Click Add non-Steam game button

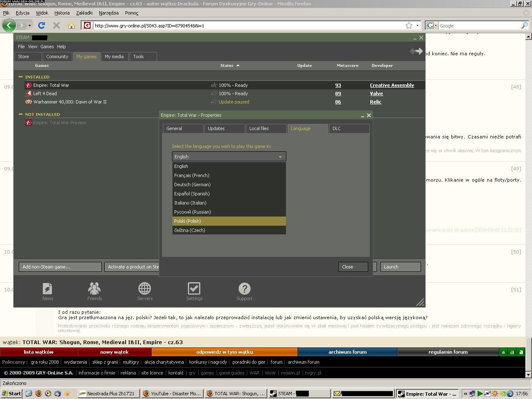click(x=60, y=267)
